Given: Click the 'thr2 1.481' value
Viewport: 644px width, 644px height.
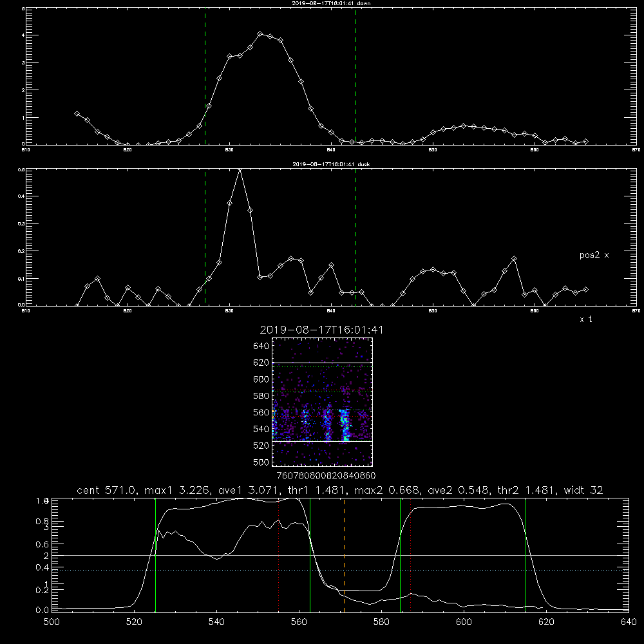Looking at the screenshot, I should 527,490.
